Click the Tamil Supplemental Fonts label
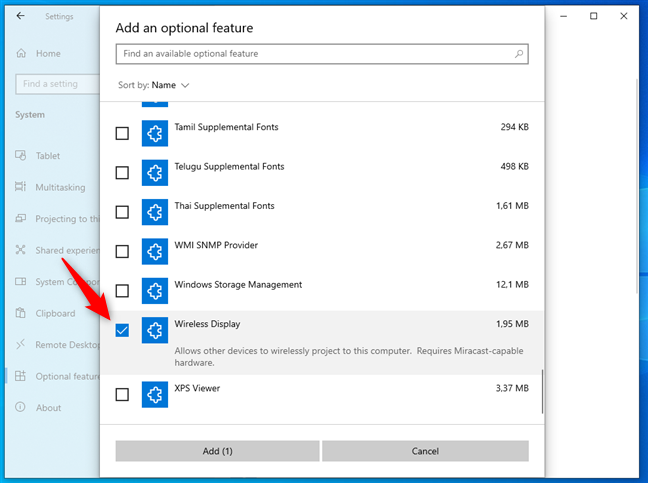648x483 pixels. [226, 127]
